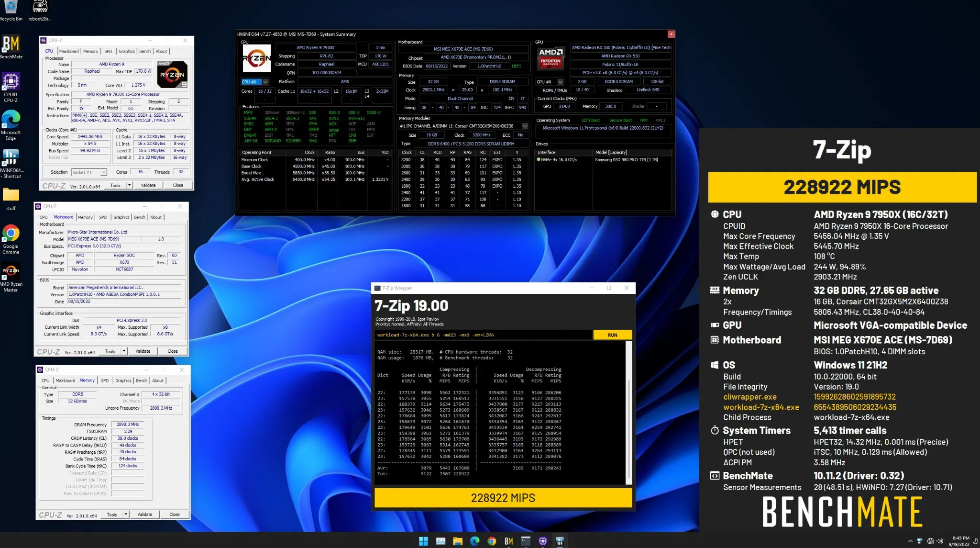Screen dimensions: 980x548
Task: Click the BenchMate icon in the taskbar
Action: tap(508, 541)
